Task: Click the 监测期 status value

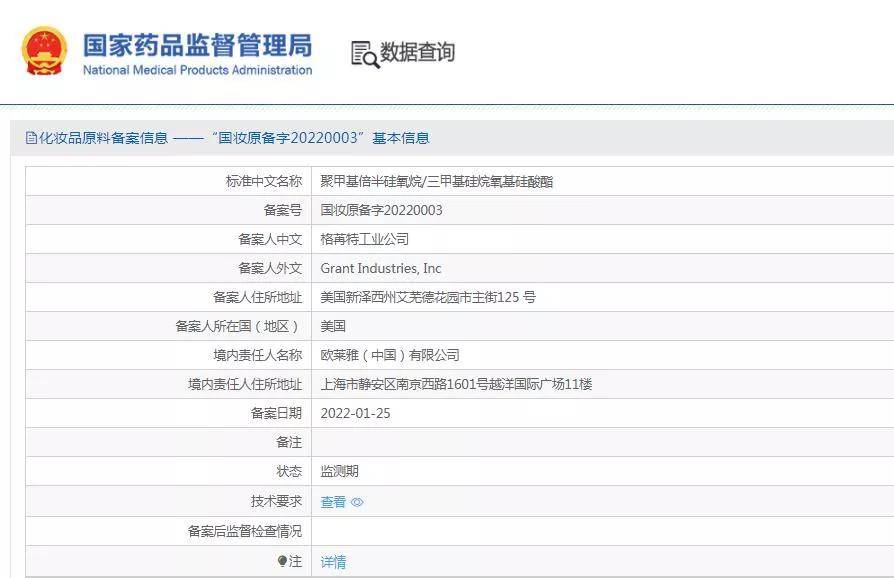Action: 339,471
